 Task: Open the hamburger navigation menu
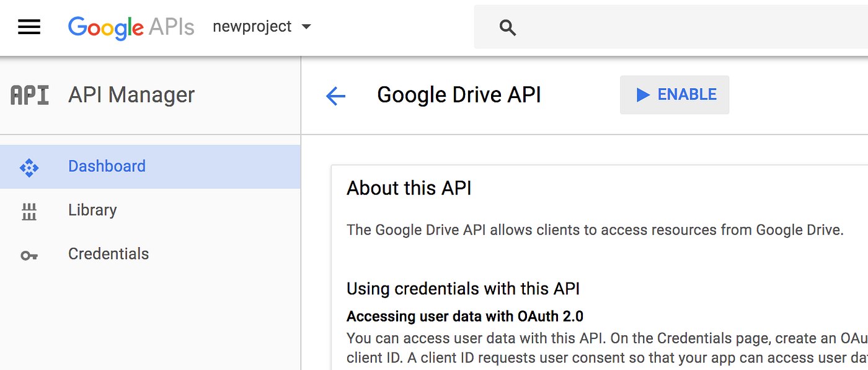pyautogui.click(x=29, y=27)
